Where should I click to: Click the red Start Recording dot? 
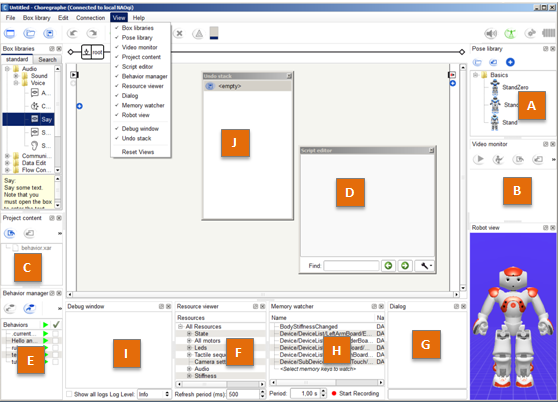click(x=334, y=393)
